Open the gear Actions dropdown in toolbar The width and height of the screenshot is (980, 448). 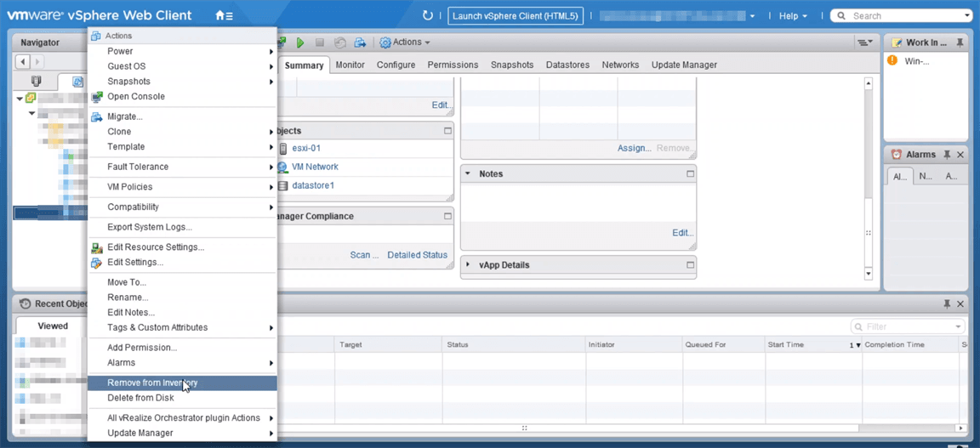(405, 43)
